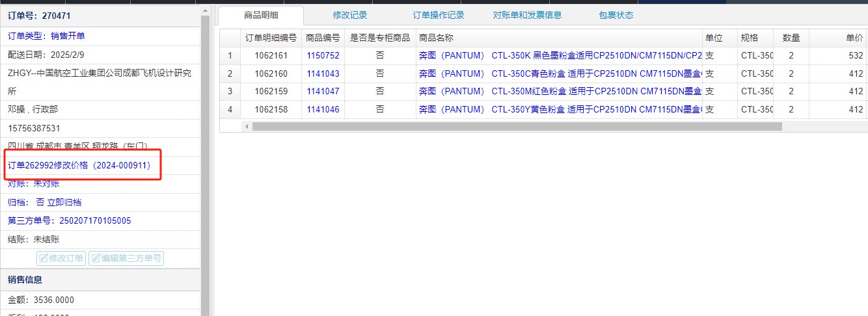This screenshot has width=868, height=316.
Task: Open the 修改记录 tab
Action: pos(350,15)
